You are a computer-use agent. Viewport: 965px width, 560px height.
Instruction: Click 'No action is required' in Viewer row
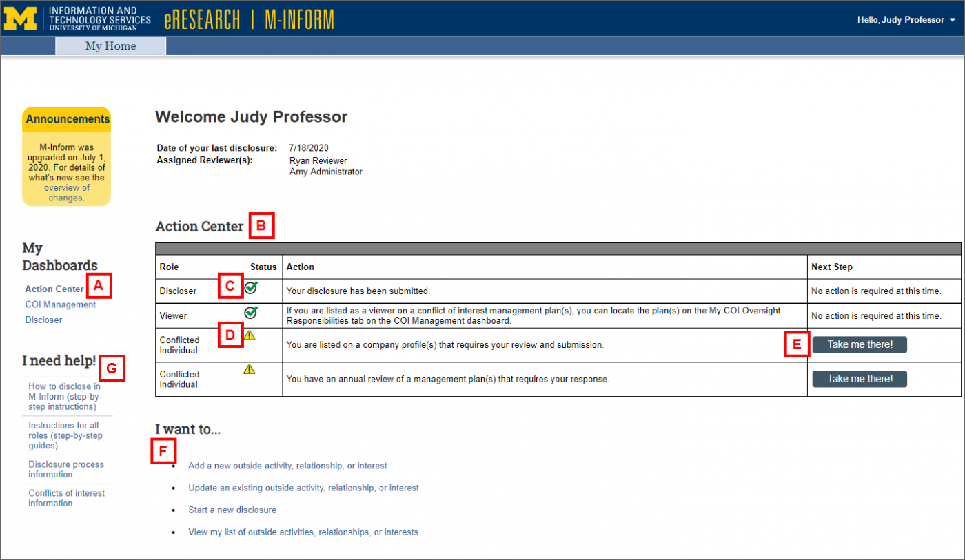pos(876,315)
